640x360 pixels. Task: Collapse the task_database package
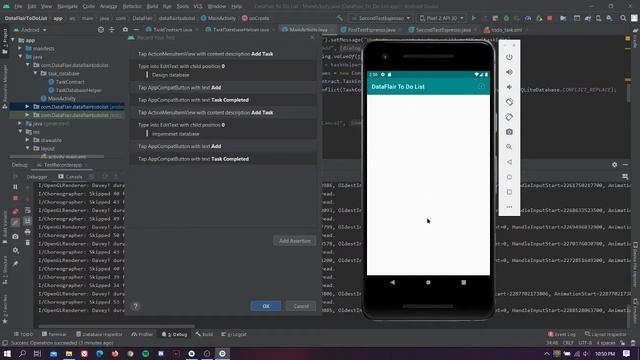[x=36, y=73]
